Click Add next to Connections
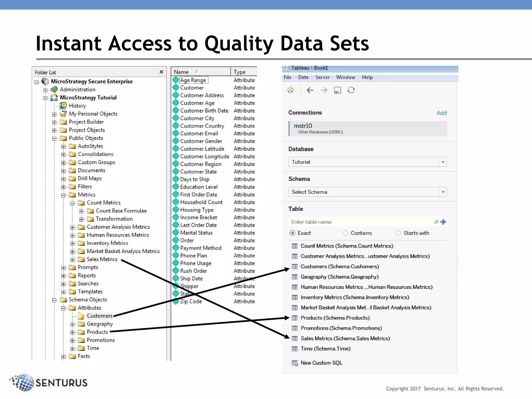Screen dimensions: 532x399 click(442, 113)
